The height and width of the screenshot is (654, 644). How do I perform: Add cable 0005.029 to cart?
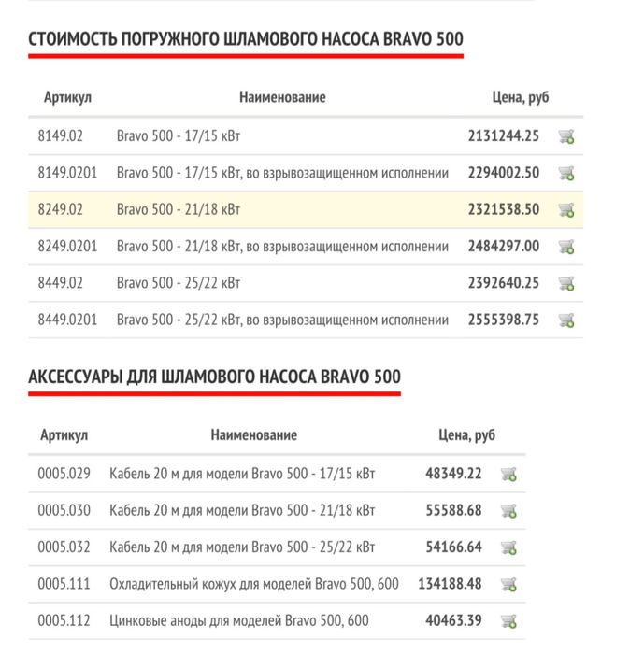[508, 475]
